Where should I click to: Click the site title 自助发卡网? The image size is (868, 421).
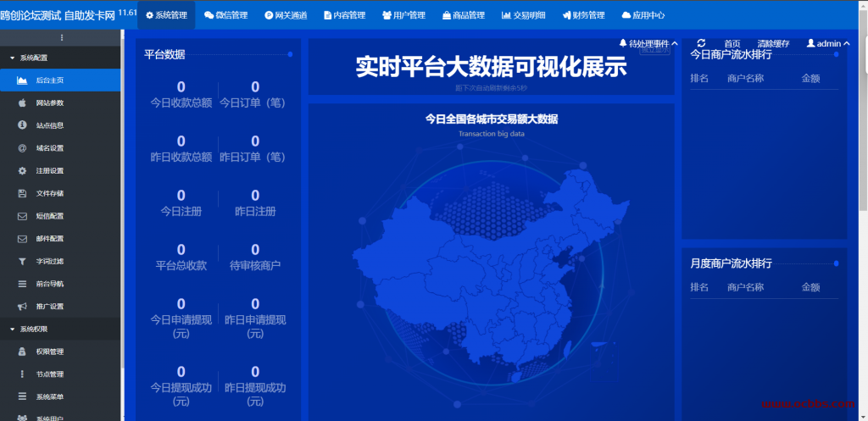coord(90,15)
